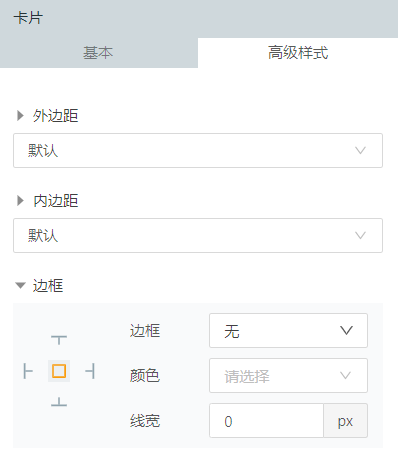Switch to the 基本 tab

click(99, 53)
